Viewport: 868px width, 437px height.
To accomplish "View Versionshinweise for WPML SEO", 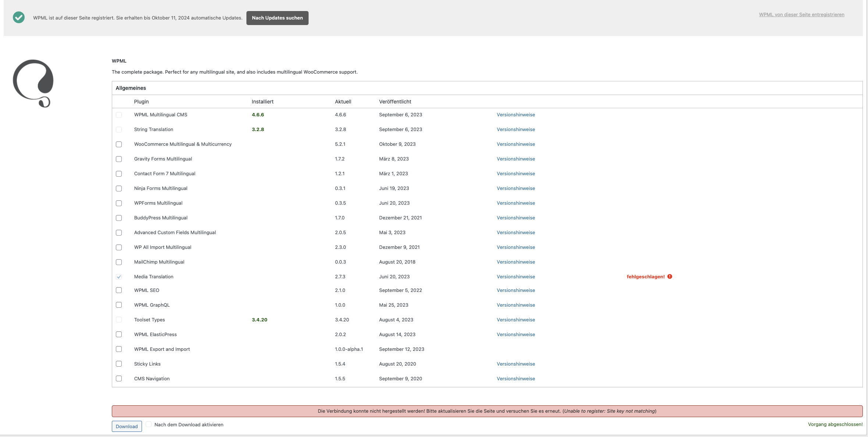I will 516,290.
